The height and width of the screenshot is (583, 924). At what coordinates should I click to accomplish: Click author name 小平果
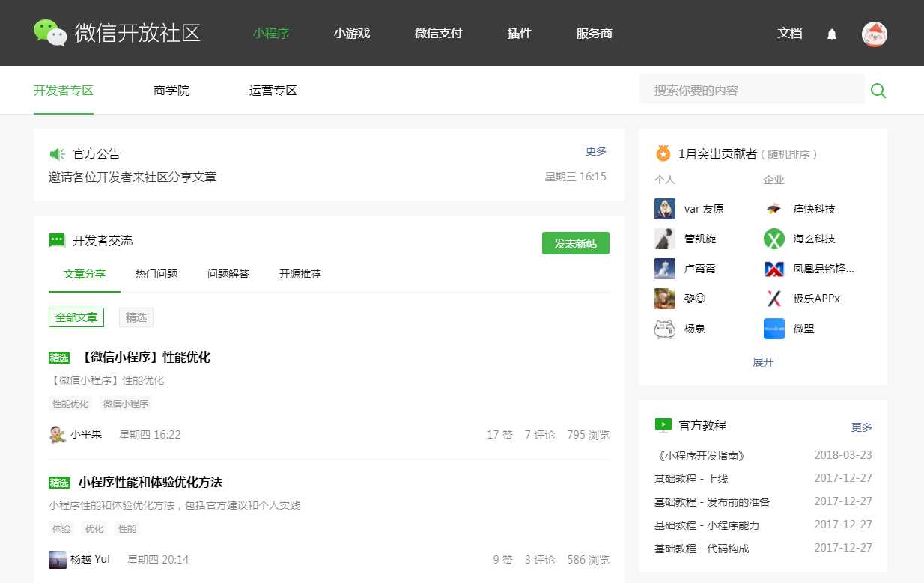(x=86, y=434)
